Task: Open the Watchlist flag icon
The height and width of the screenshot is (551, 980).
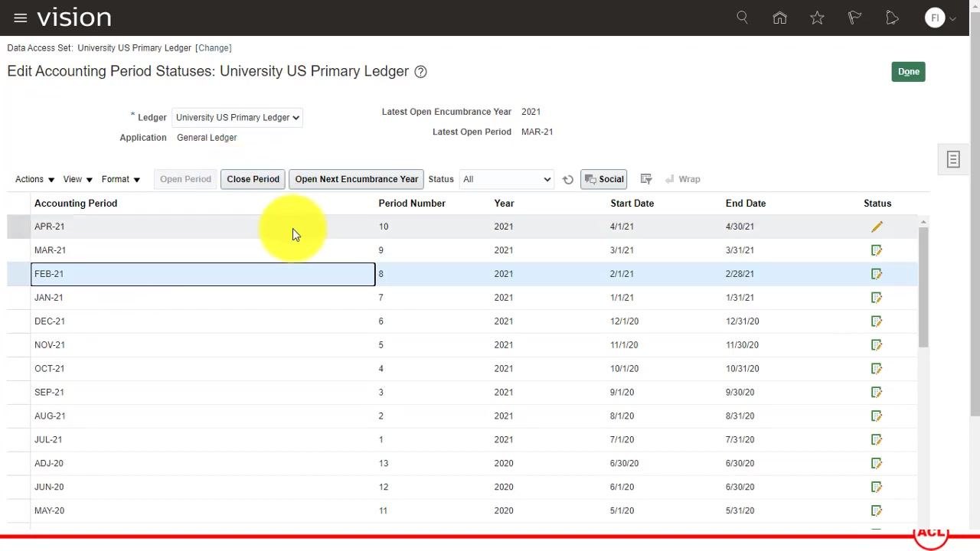Action: [854, 18]
